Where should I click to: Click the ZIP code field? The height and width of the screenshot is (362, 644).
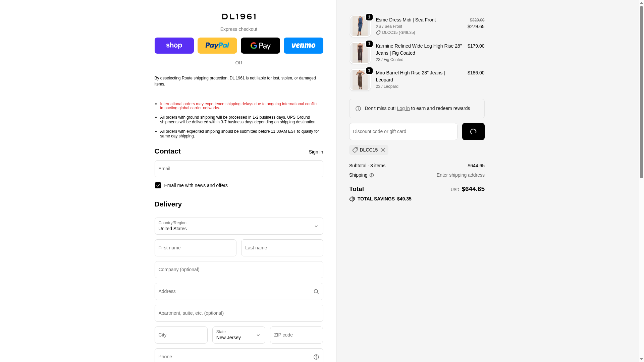tap(296, 335)
